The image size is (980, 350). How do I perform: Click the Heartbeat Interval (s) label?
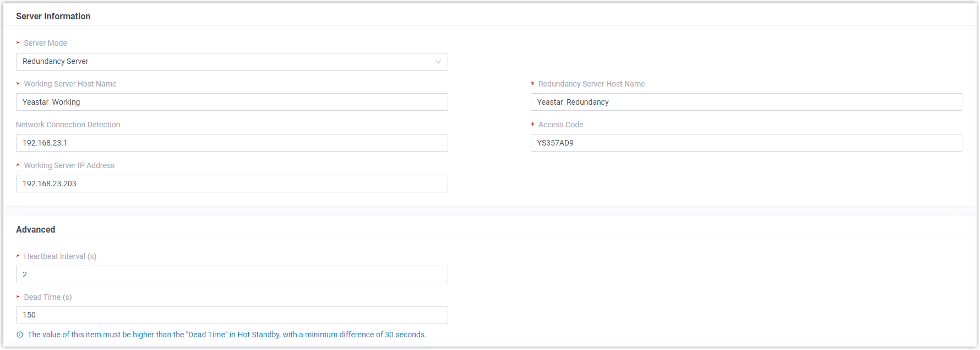(60, 256)
